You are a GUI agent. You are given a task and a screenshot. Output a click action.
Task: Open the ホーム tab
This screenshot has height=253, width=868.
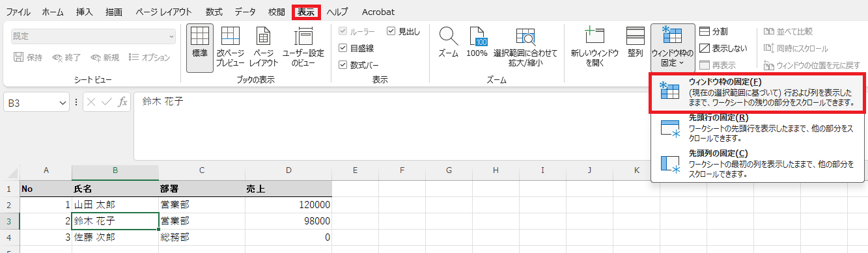tap(53, 12)
